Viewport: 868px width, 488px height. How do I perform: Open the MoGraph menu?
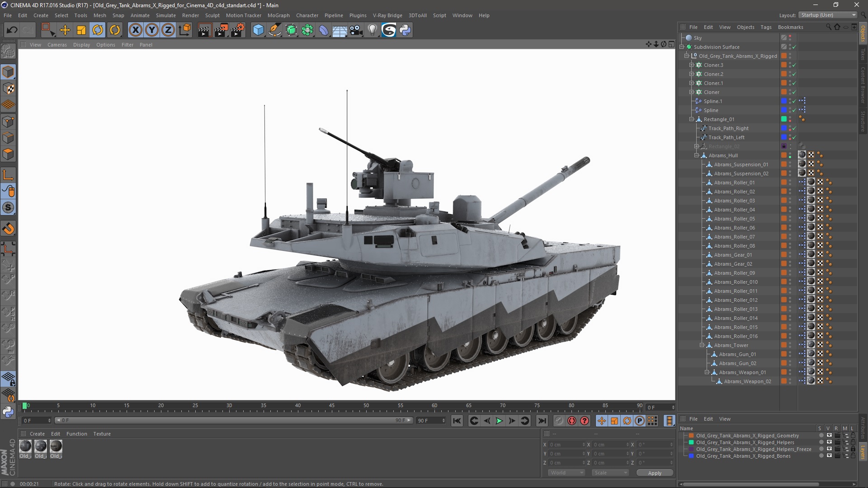(278, 15)
